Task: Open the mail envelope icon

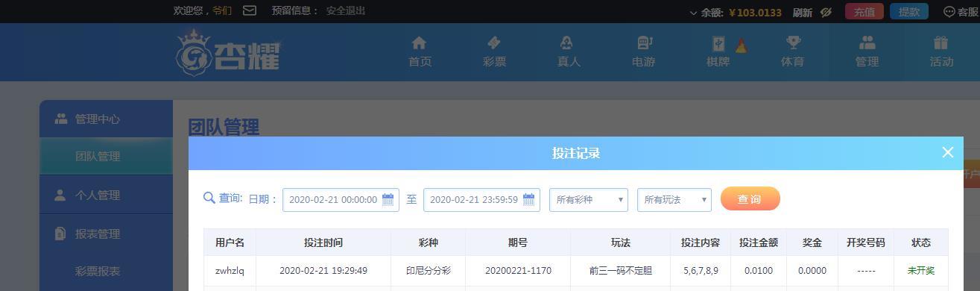Action: (x=250, y=10)
